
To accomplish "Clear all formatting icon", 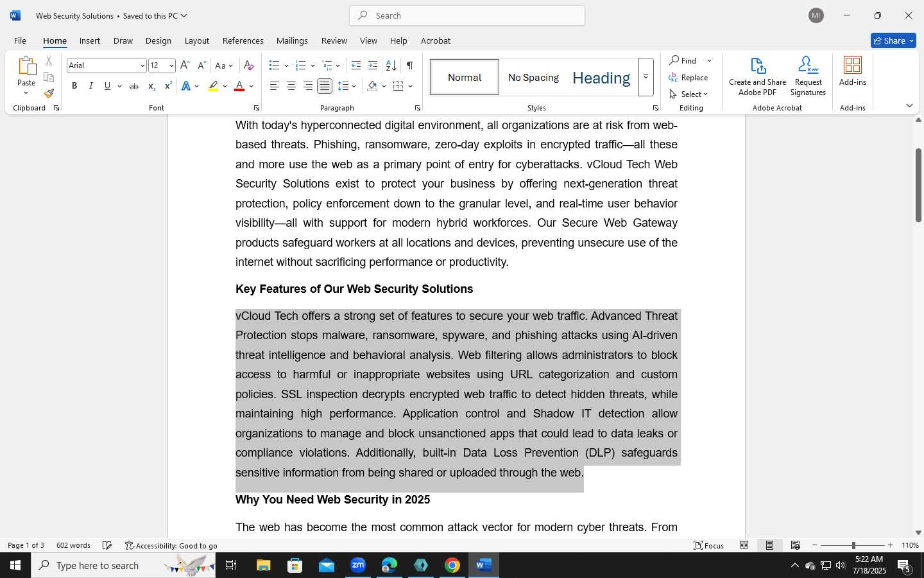I will pyautogui.click(x=249, y=66).
